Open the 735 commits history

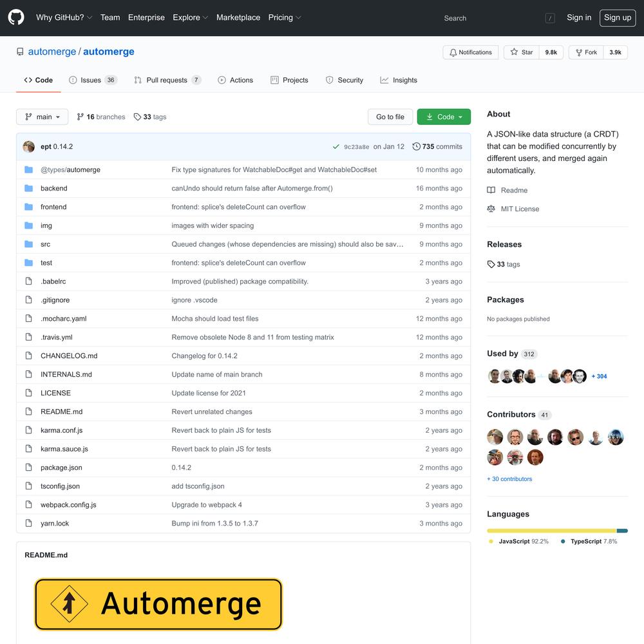click(x=437, y=147)
